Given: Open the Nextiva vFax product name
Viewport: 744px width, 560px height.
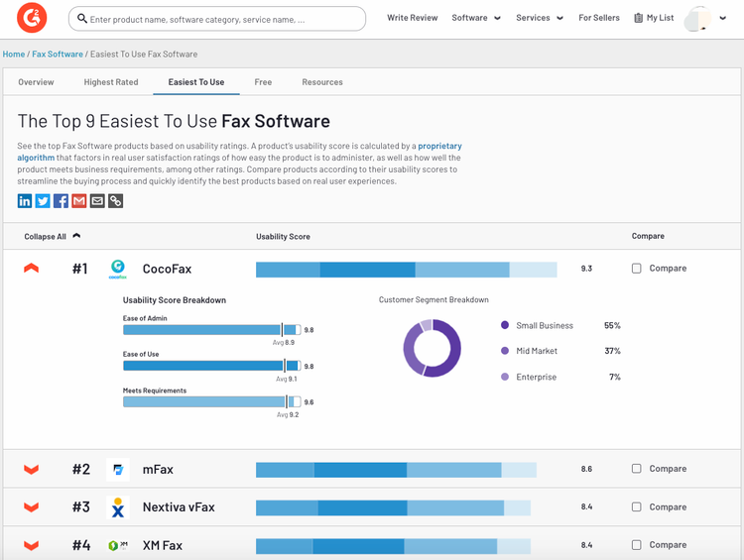Looking at the screenshot, I should [179, 507].
